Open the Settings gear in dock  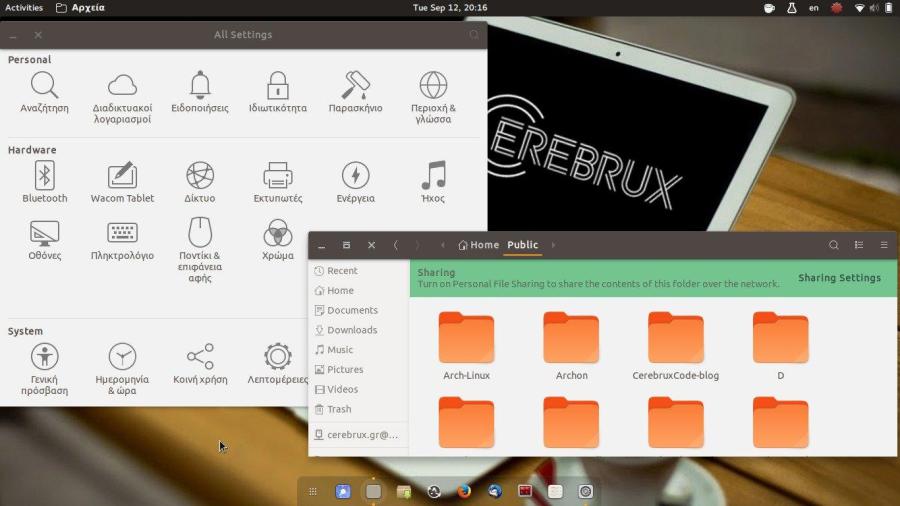(x=585, y=492)
